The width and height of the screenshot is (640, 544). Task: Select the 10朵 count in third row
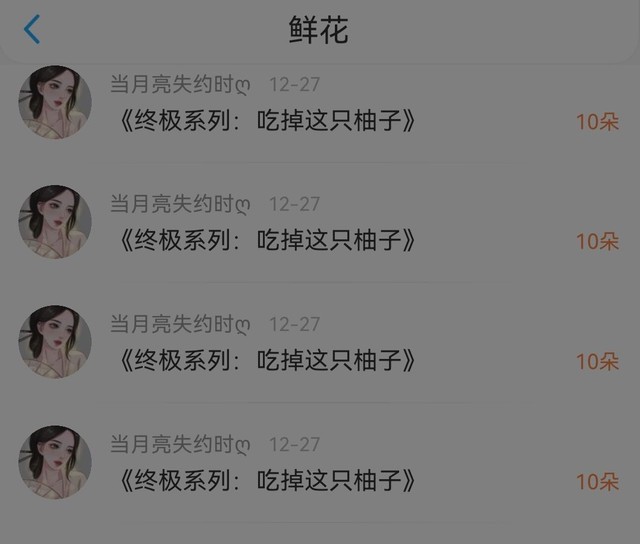(598, 362)
